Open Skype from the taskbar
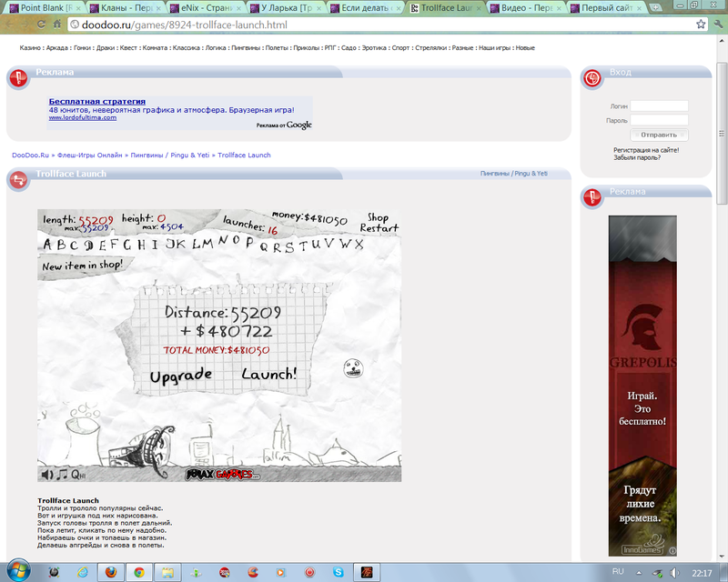This screenshot has height=582, width=728. point(338,572)
